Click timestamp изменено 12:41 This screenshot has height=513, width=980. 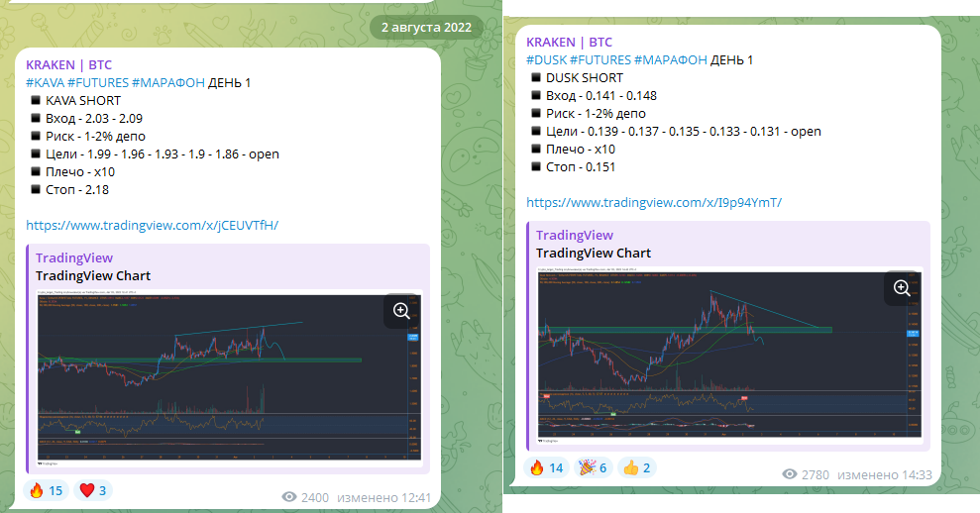(x=383, y=497)
